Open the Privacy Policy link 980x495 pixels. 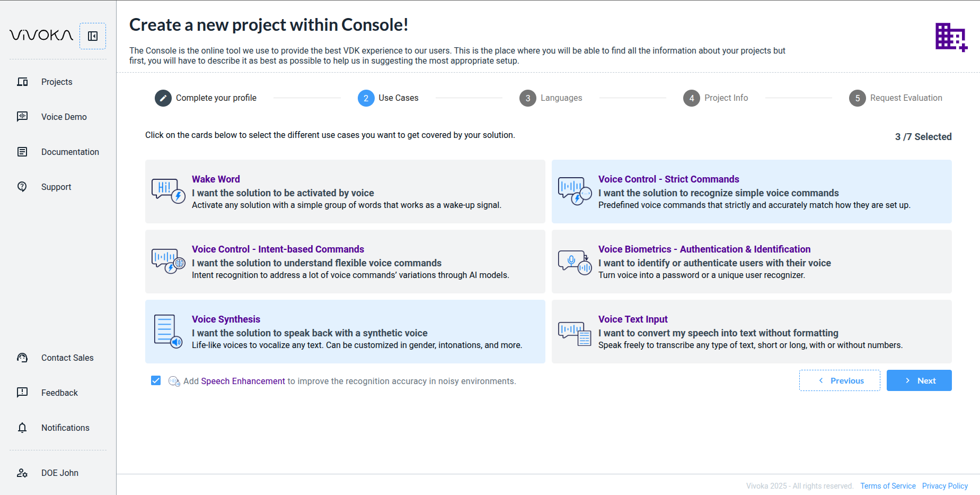tap(944, 486)
